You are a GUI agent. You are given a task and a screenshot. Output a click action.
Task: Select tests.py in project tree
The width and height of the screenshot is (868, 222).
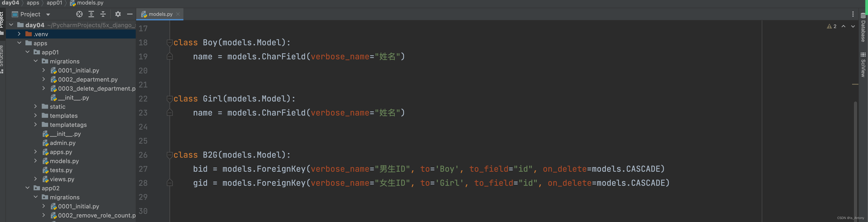(x=61, y=170)
